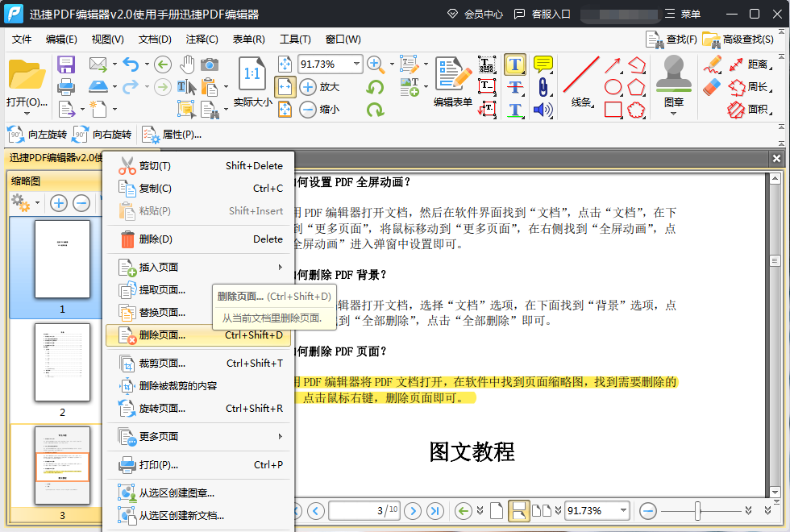Click the page number field showing 3
790x532 pixels.
tap(364, 511)
